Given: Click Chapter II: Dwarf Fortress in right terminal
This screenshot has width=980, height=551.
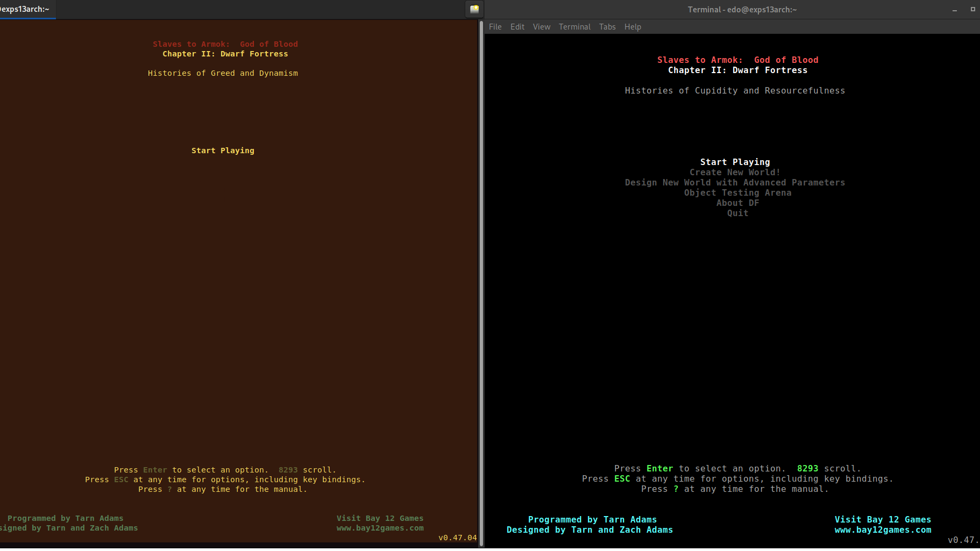Looking at the screenshot, I should pos(737,70).
